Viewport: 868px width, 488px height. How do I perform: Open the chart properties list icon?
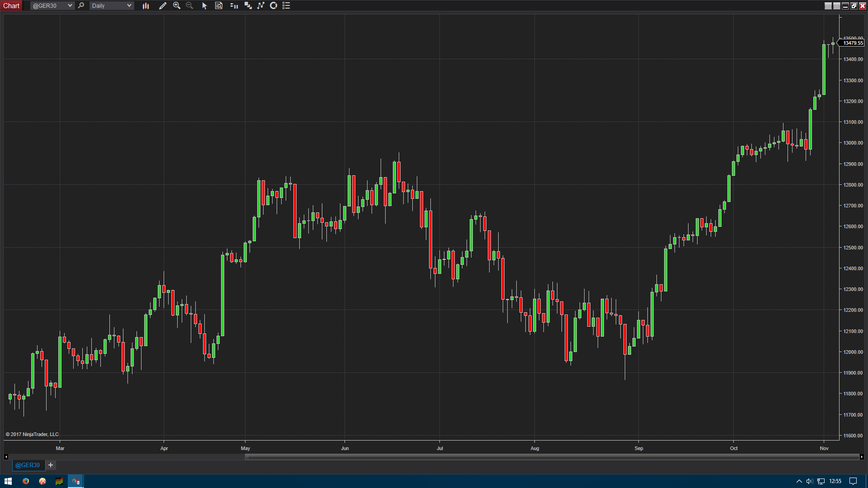pos(286,6)
